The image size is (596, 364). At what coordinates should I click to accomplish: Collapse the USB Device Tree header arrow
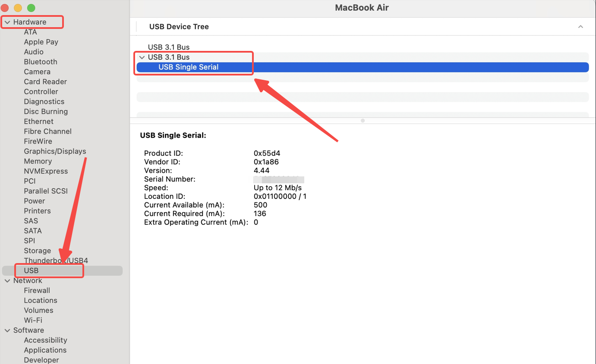point(580,27)
